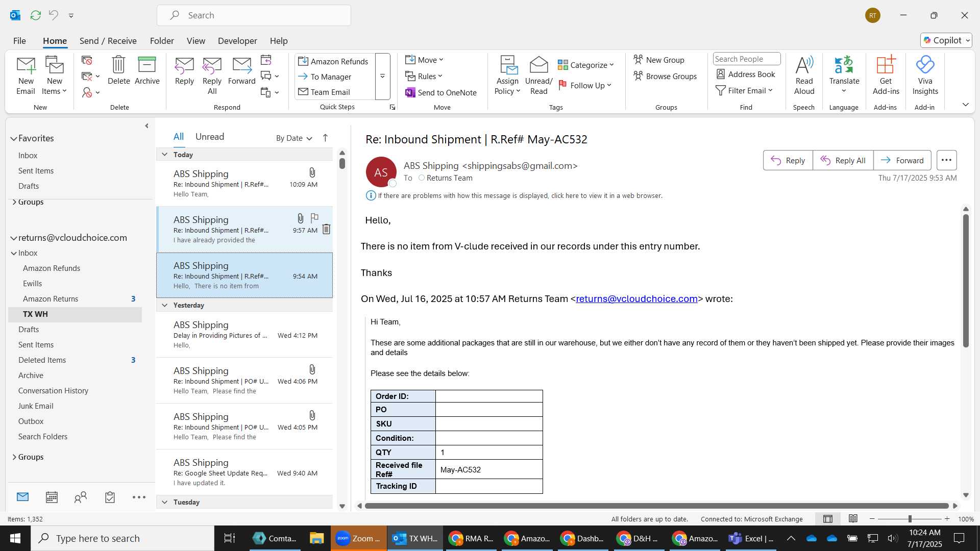
Task: Open more actions ellipsis in reading pane
Action: tap(946, 160)
